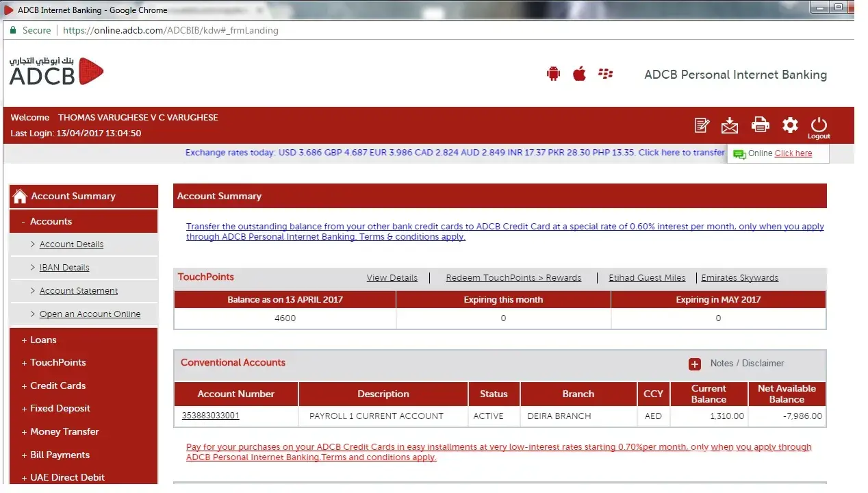Open Emirates Skywards link
Viewport: 868px width, 493px height.
[740, 278]
